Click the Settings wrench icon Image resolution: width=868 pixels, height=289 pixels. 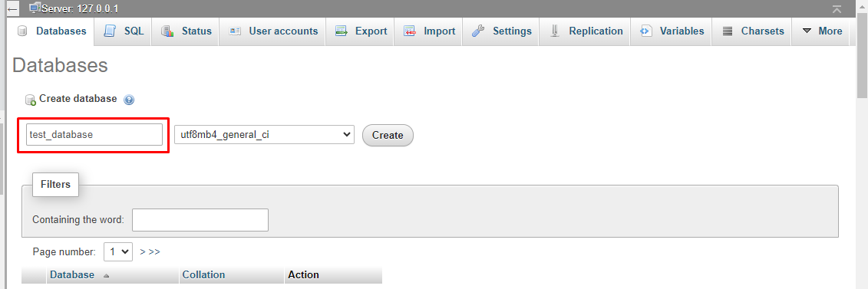[477, 31]
